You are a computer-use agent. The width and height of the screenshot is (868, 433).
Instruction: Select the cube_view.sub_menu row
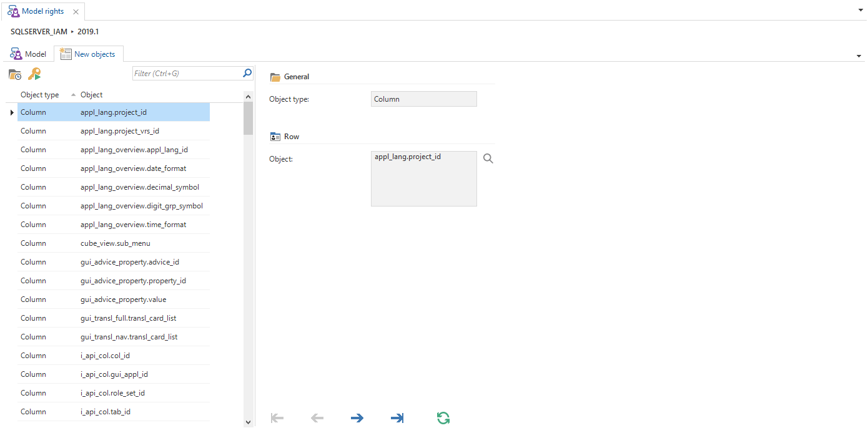click(115, 243)
